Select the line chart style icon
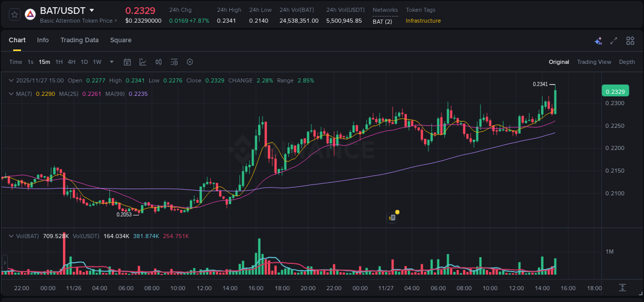This screenshot has width=644, height=302. click(x=143, y=61)
